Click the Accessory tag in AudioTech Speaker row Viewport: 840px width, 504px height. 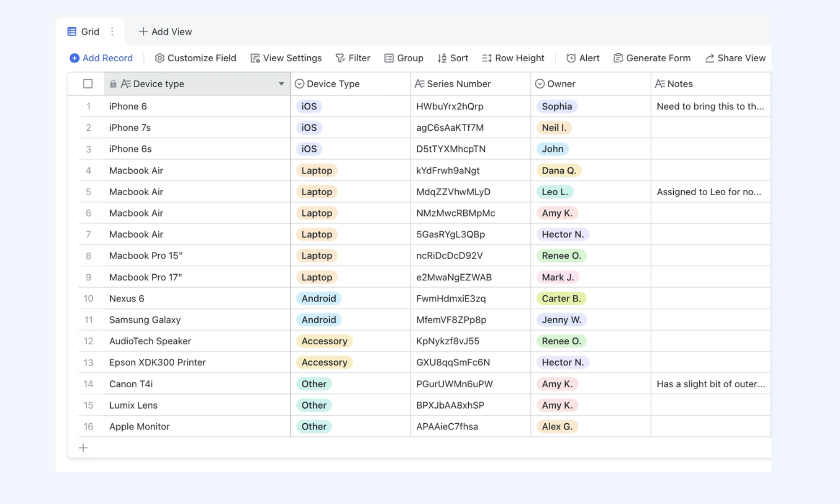coord(324,341)
